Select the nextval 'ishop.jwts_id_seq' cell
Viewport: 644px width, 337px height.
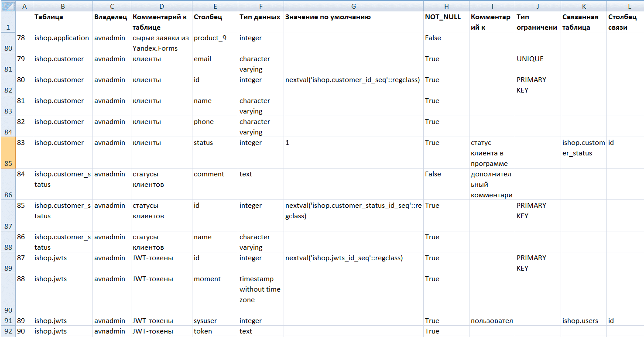(353, 263)
